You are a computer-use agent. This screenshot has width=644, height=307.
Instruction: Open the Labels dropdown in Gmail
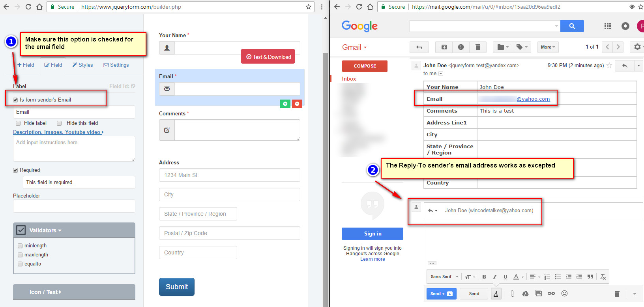pos(522,47)
